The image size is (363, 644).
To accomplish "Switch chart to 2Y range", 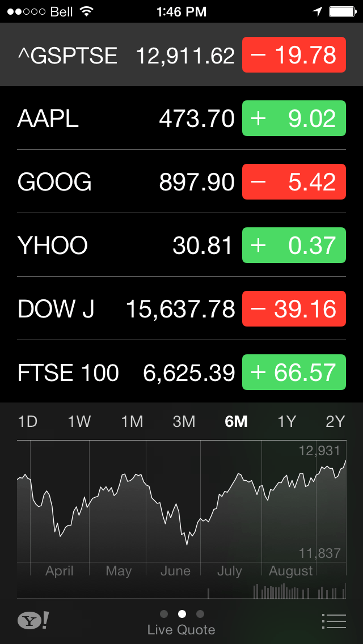I will 335,421.
